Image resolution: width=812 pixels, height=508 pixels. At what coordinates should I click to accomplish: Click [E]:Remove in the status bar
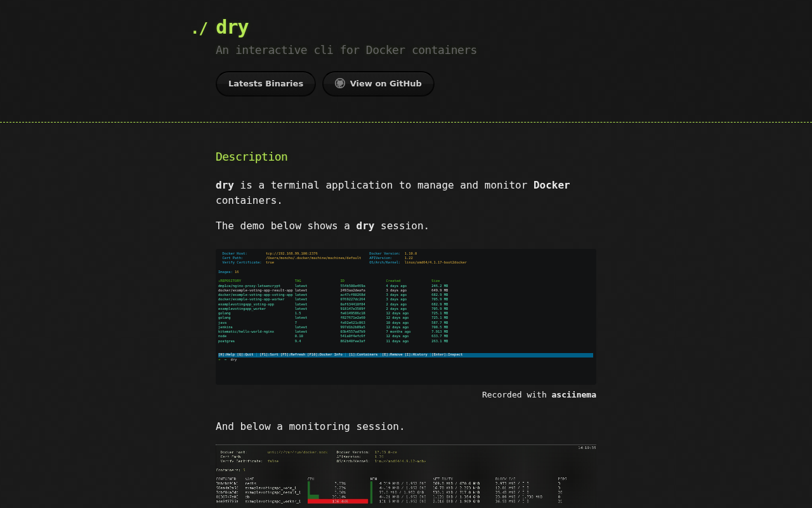point(394,354)
